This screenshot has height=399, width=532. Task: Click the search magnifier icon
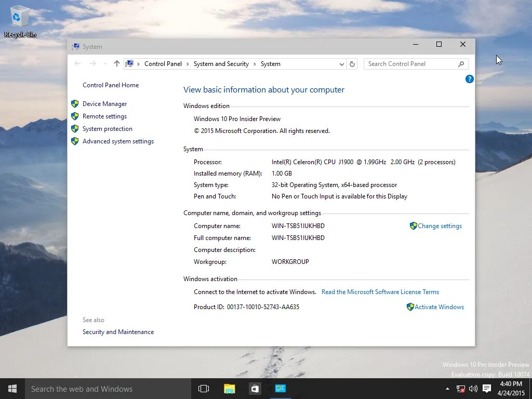coord(461,64)
